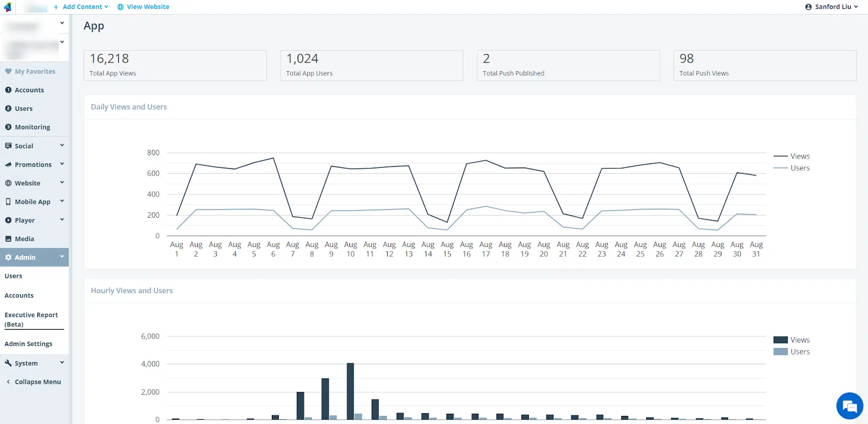
Task: Click the Player play icon
Action: pyautogui.click(x=8, y=220)
